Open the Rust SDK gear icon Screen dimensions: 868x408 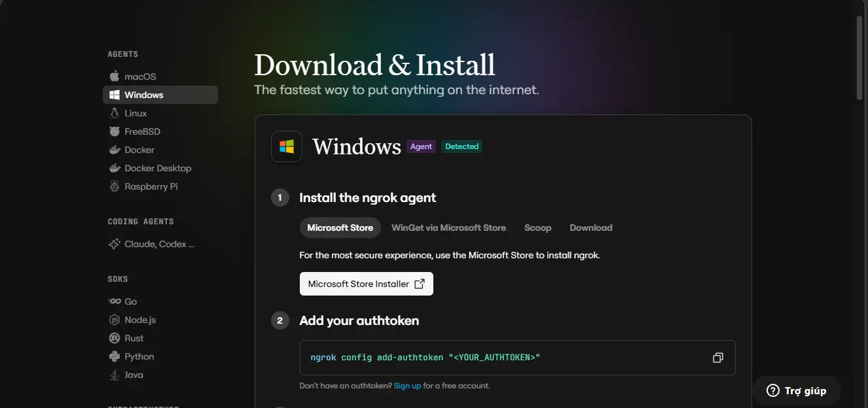point(115,338)
